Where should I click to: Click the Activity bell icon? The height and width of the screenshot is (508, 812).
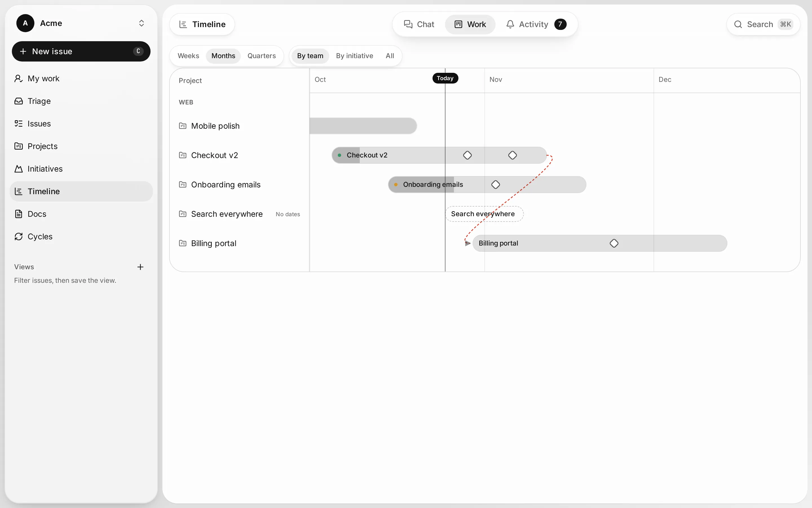point(510,24)
